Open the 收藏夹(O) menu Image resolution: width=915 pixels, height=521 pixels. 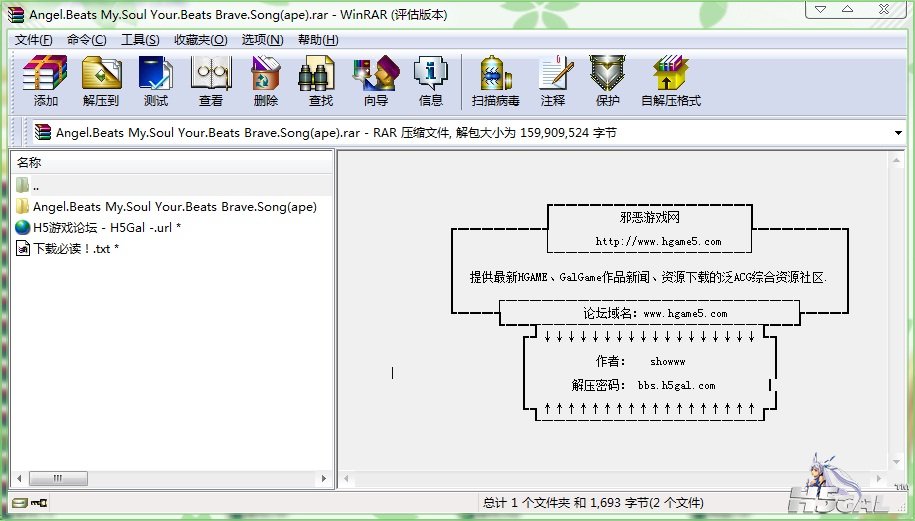[x=201, y=40]
